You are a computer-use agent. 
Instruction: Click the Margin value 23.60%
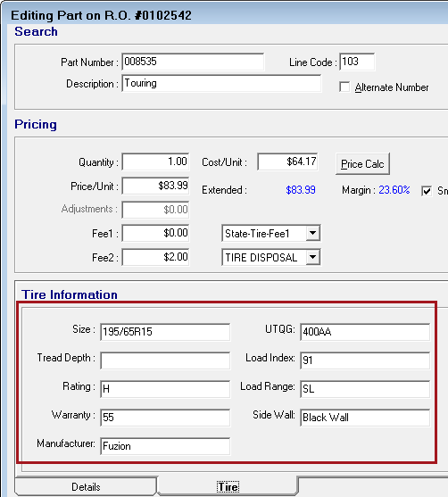tap(394, 190)
